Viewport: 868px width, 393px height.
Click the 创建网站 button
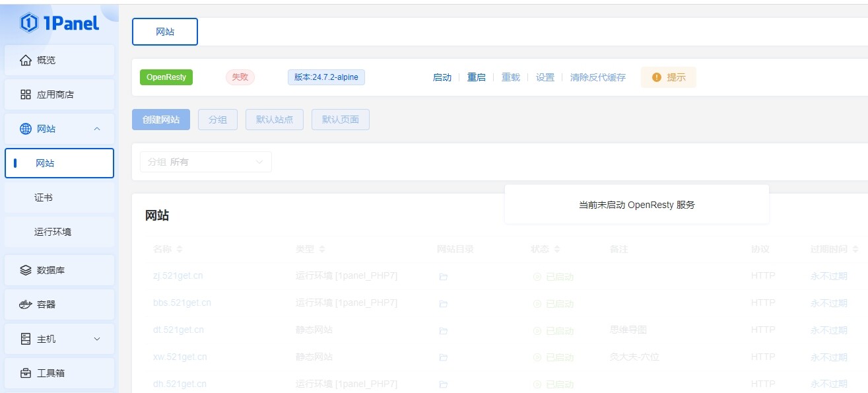(x=161, y=120)
